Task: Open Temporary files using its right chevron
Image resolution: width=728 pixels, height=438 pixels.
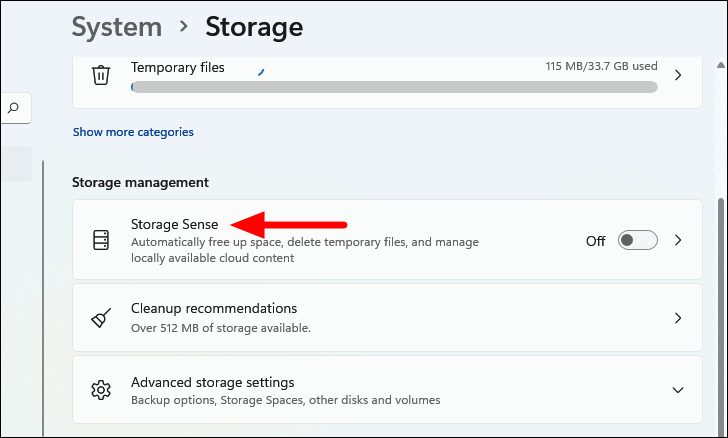Action: pos(677,75)
